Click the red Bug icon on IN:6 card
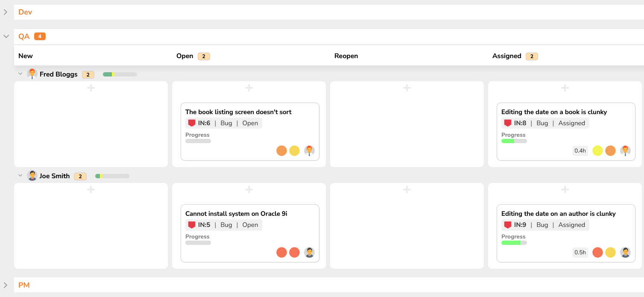This screenshot has height=297, width=644. 192,123
